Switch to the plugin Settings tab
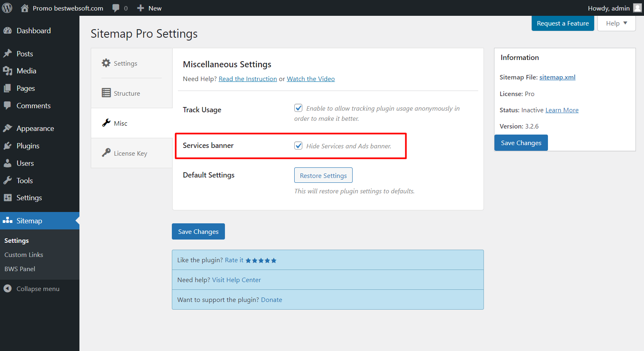The width and height of the screenshot is (644, 351). click(132, 63)
